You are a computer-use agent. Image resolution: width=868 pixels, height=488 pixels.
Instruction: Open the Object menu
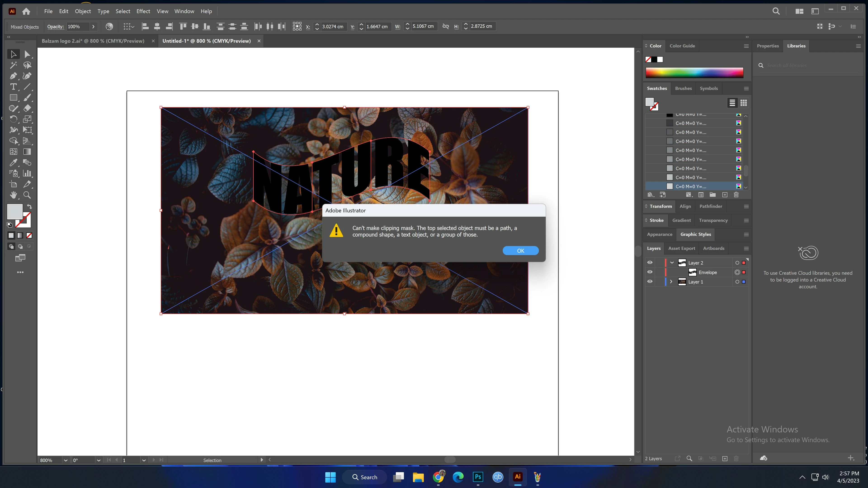tap(83, 11)
